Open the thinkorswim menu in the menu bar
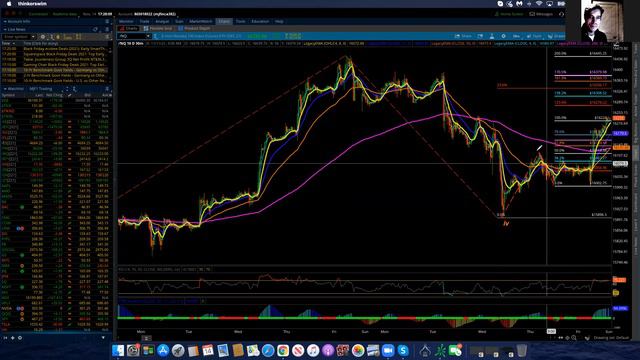This screenshot has width=640, height=360. point(32,4)
